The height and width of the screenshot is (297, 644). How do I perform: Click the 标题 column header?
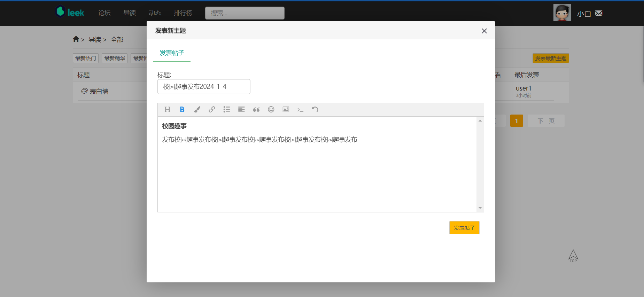coord(84,75)
